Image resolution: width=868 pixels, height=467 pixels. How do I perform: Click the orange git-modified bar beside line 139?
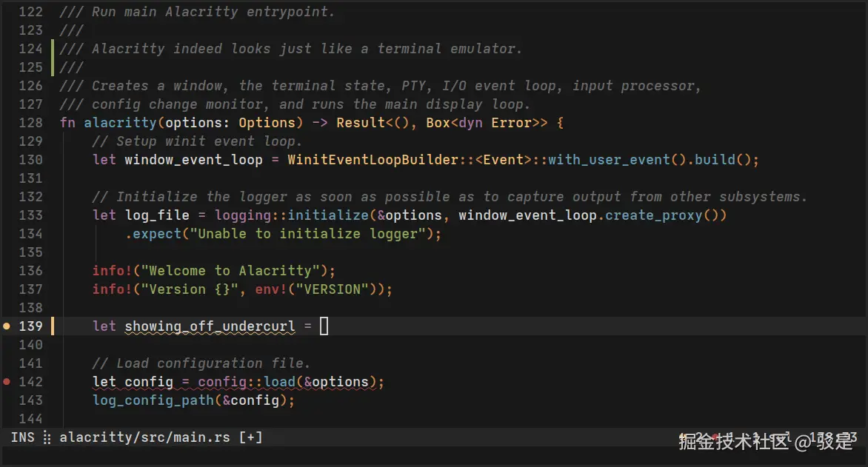click(53, 326)
